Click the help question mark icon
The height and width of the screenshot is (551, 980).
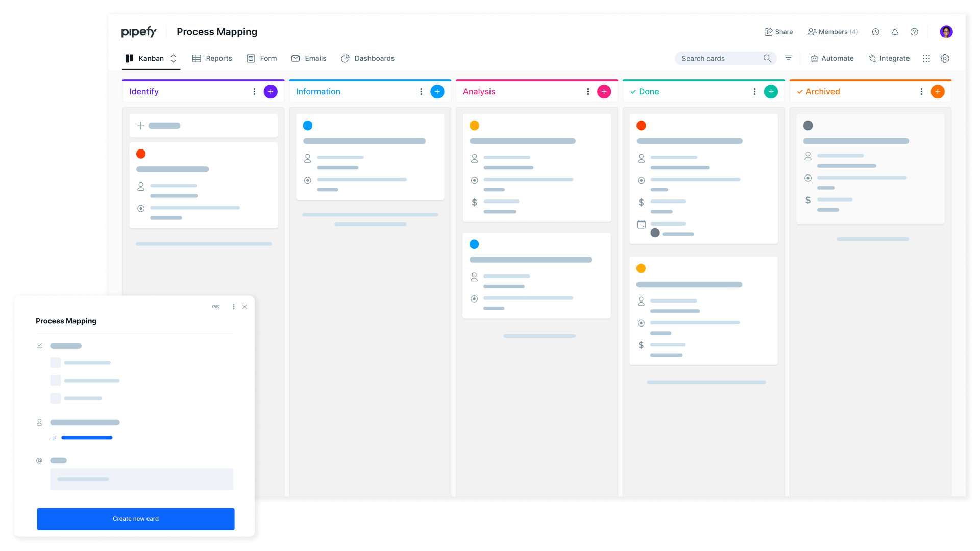pos(915,32)
